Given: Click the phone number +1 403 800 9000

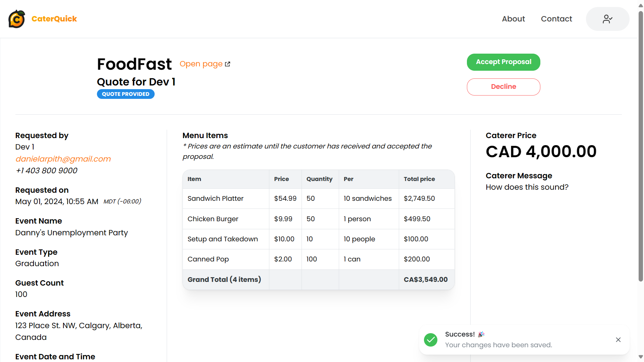Looking at the screenshot, I should pos(46,171).
